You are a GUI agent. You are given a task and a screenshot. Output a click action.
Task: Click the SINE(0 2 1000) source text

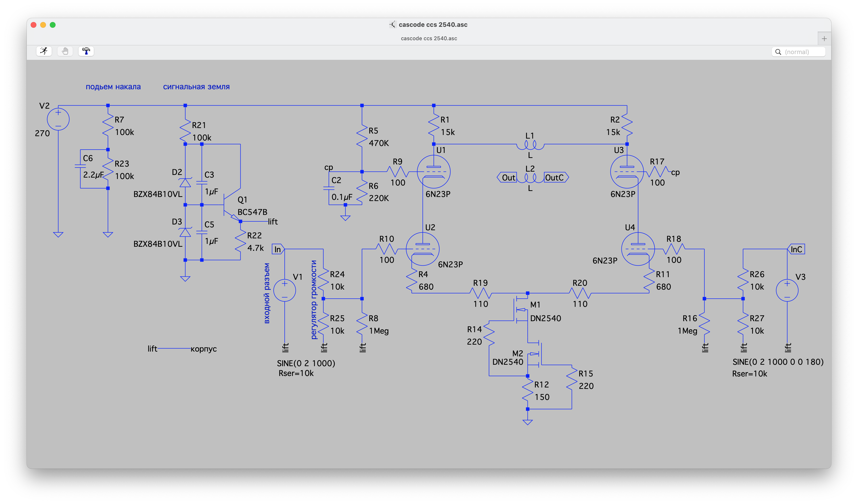click(306, 364)
